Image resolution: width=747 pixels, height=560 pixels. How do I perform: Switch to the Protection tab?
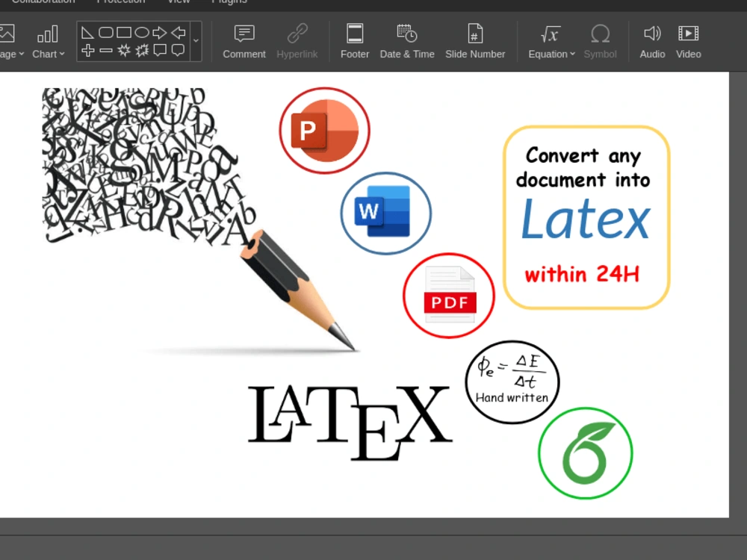120,2
